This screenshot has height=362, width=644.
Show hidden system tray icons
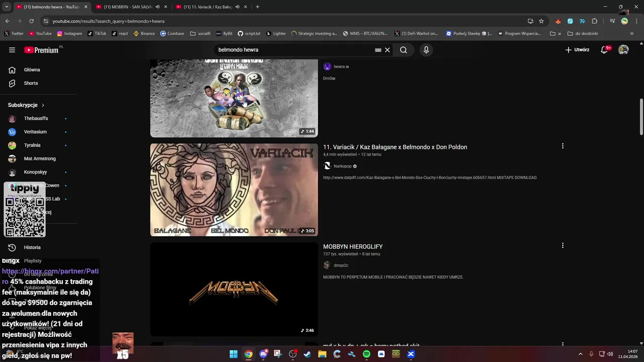click(x=580, y=354)
